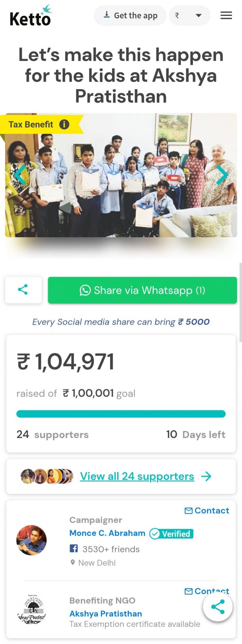Open the hamburger menu
This screenshot has height=644, width=242.
[226, 15]
